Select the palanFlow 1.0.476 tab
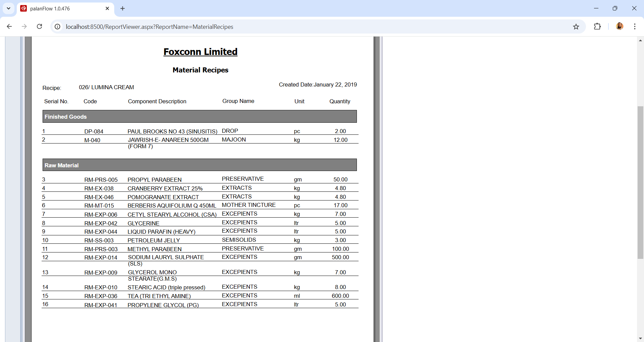644x342 pixels. coord(65,9)
